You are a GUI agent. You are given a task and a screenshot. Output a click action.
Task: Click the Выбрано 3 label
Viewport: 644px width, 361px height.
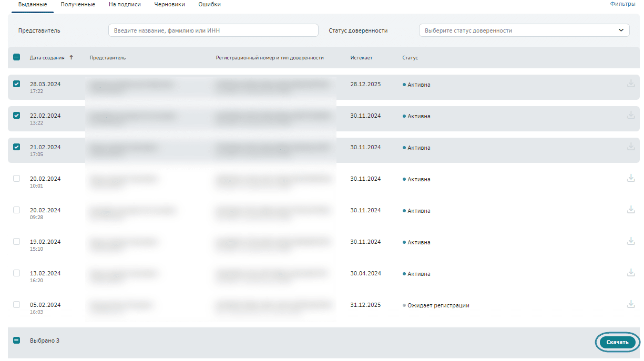click(45, 341)
